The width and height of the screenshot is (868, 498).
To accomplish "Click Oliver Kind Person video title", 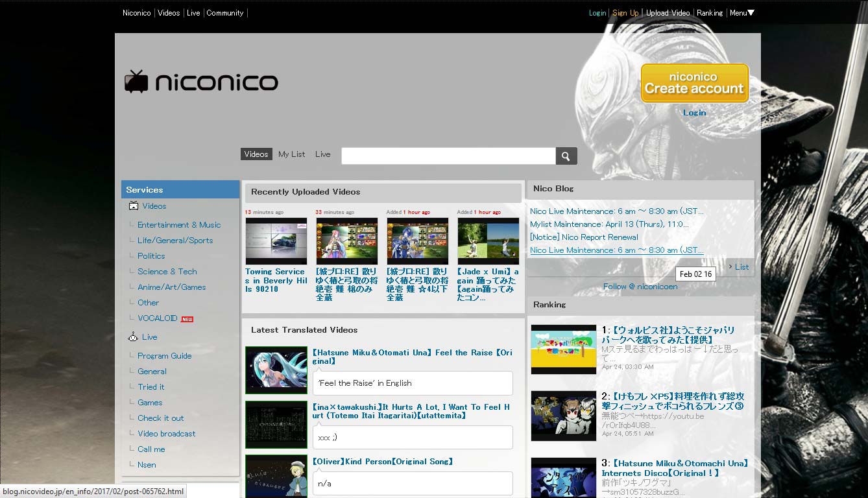I will (x=383, y=462).
